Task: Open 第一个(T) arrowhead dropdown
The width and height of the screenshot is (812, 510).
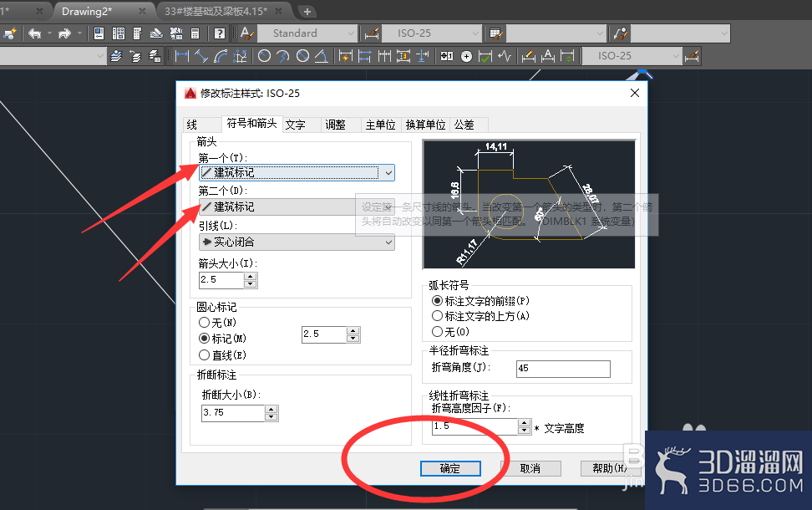Action: coord(297,172)
